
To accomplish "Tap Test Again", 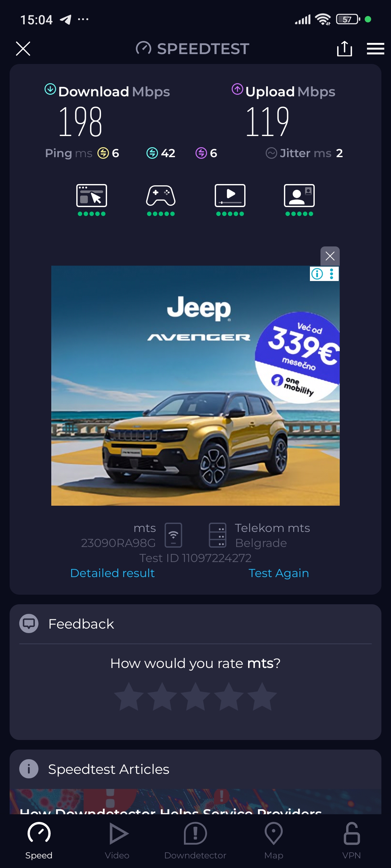I will click(279, 573).
